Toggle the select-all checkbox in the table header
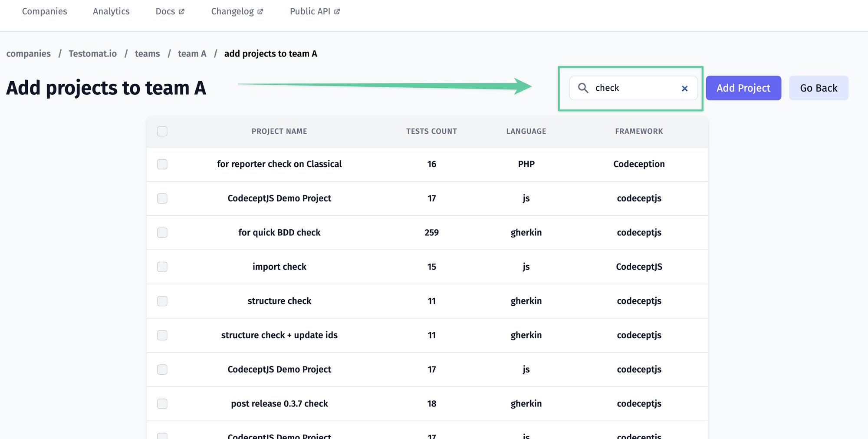Image resolution: width=868 pixels, height=439 pixels. click(162, 131)
